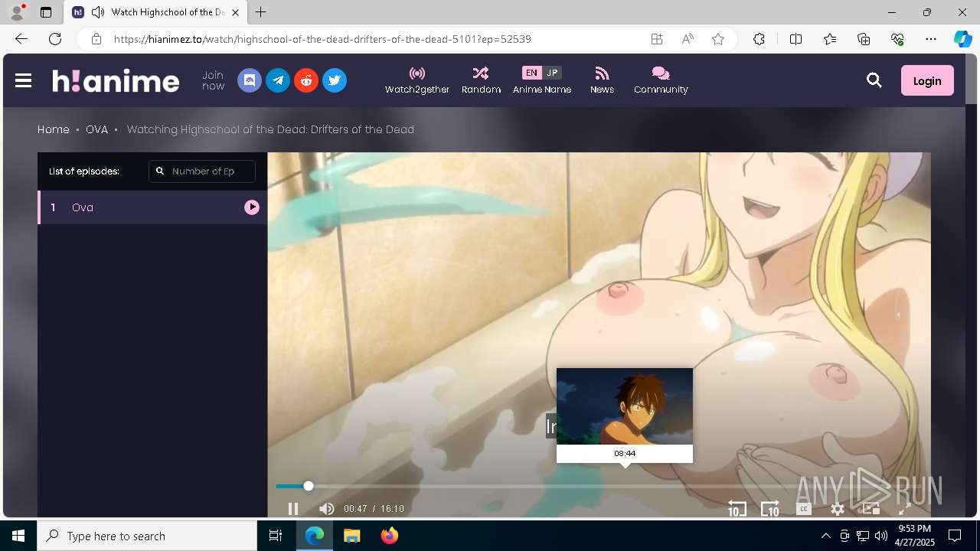
Task: Open the browser Extensions menu
Action: pyautogui.click(x=759, y=39)
